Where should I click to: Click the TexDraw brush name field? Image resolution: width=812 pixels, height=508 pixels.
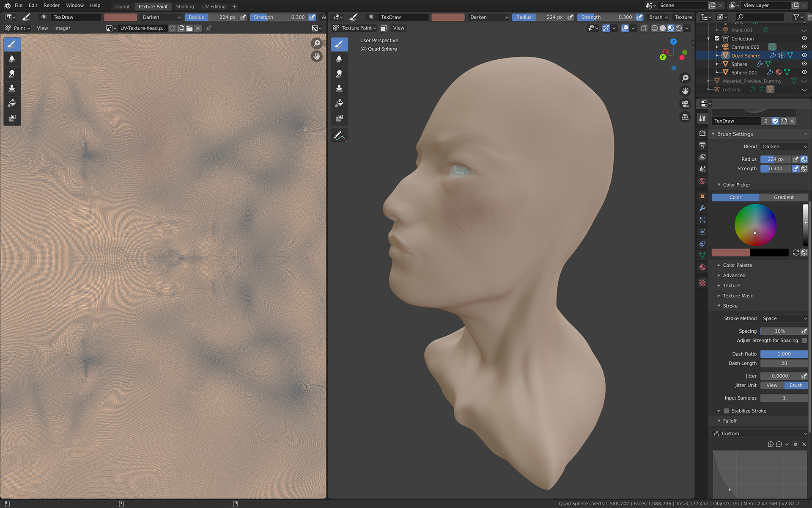click(x=736, y=121)
